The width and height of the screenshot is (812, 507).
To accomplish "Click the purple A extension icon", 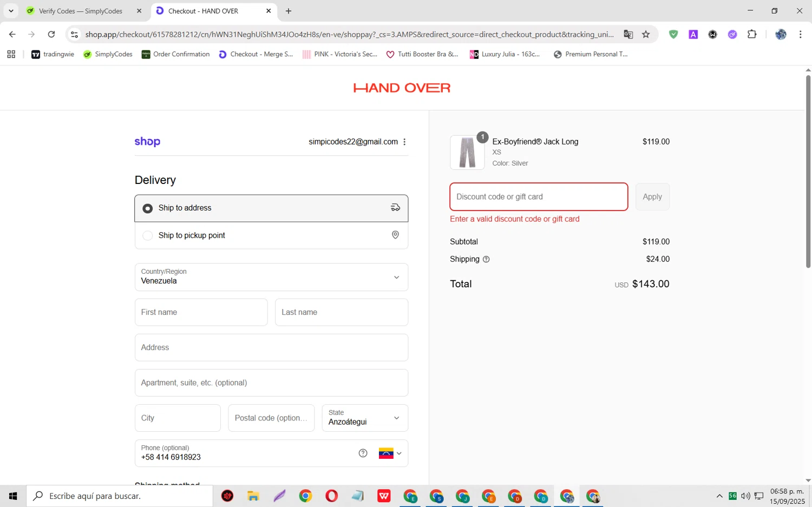I will (x=693, y=34).
